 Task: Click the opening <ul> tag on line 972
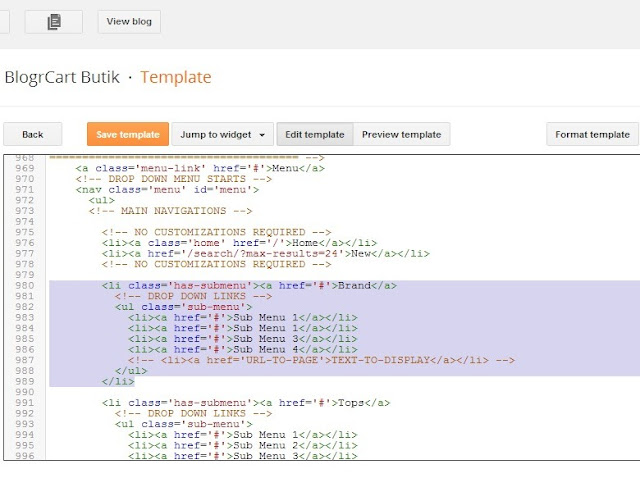pos(102,200)
